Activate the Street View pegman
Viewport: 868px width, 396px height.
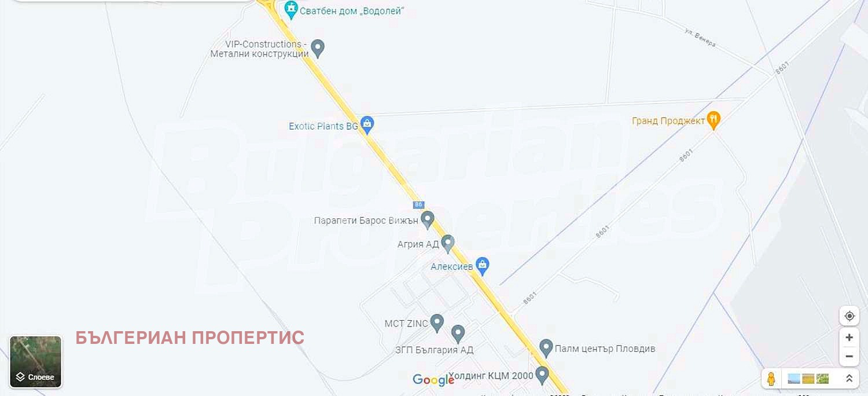(771, 379)
